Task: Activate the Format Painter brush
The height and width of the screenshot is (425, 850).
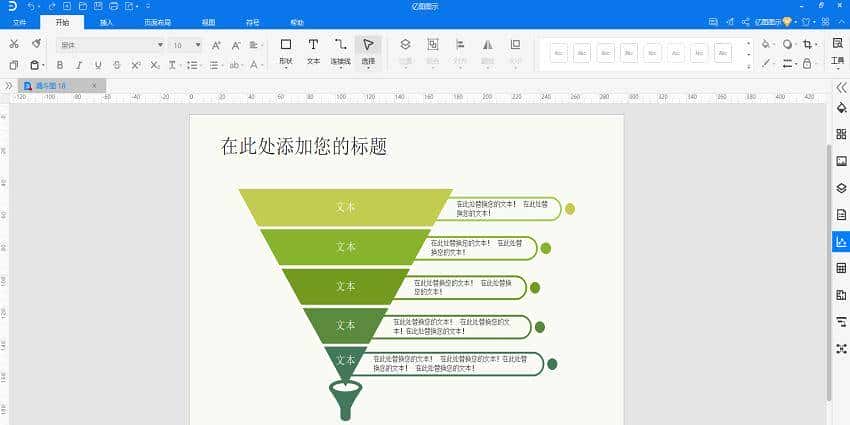Action: [x=36, y=44]
